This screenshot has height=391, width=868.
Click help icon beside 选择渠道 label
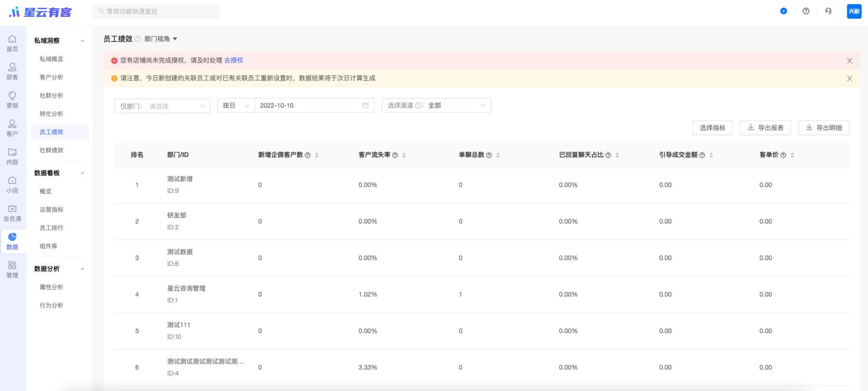tap(418, 105)
